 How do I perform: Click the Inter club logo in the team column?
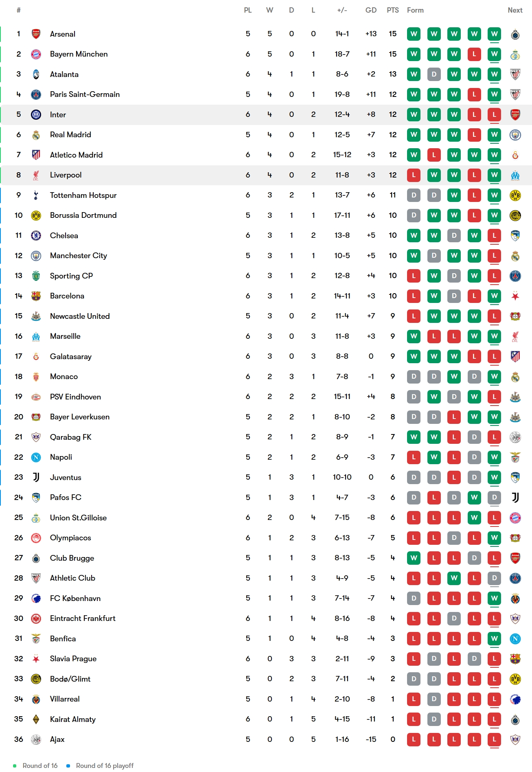(x=36, y=114)
